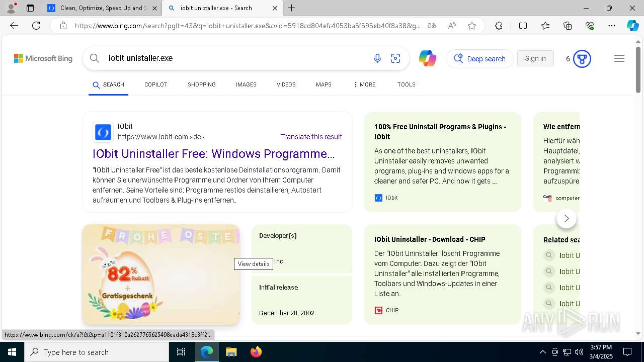
Task: Open the Windows Start menu
Action: pyautogui.click(x=12, y=352)
